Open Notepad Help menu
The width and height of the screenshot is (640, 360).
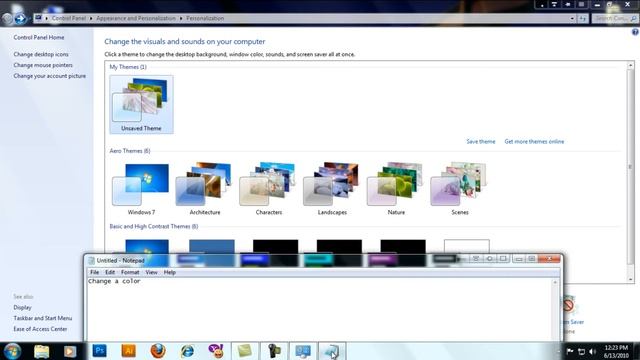(169, 272)
